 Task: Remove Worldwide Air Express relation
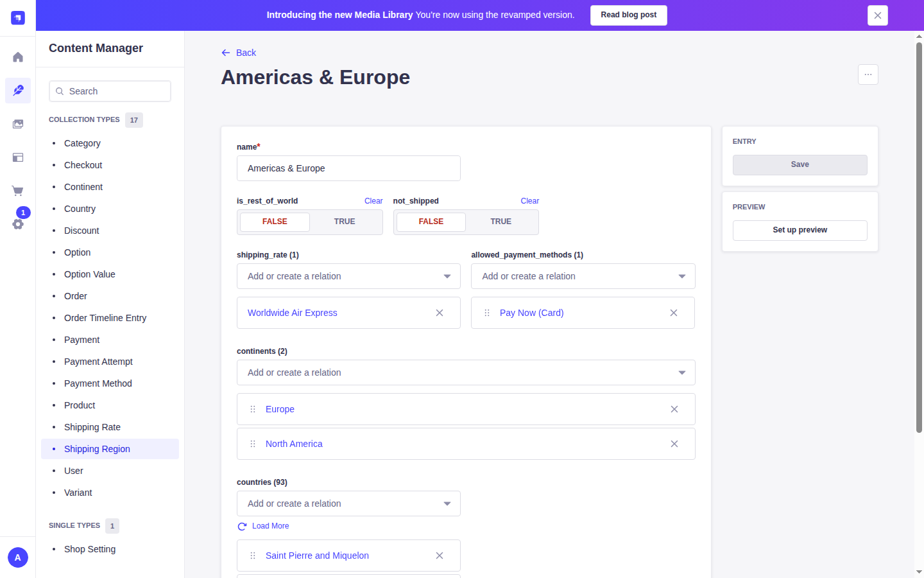tap(440, 313)
